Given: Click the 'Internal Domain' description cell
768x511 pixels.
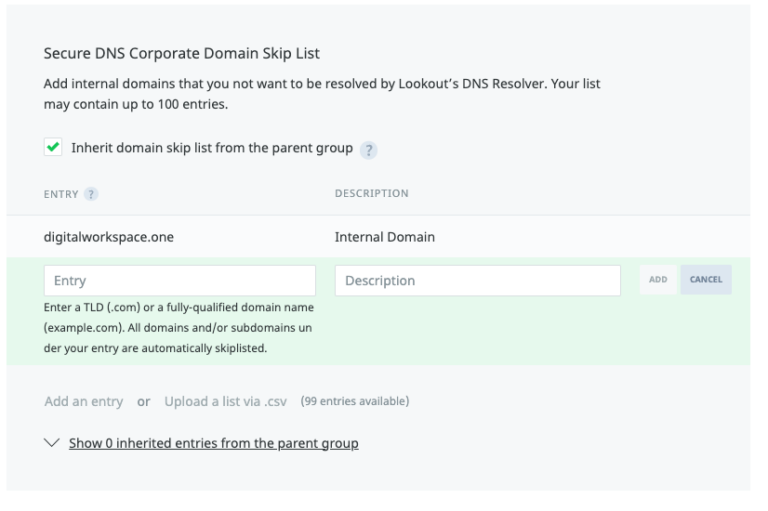Looking at the screenshot, I should (x=384, y=238).
